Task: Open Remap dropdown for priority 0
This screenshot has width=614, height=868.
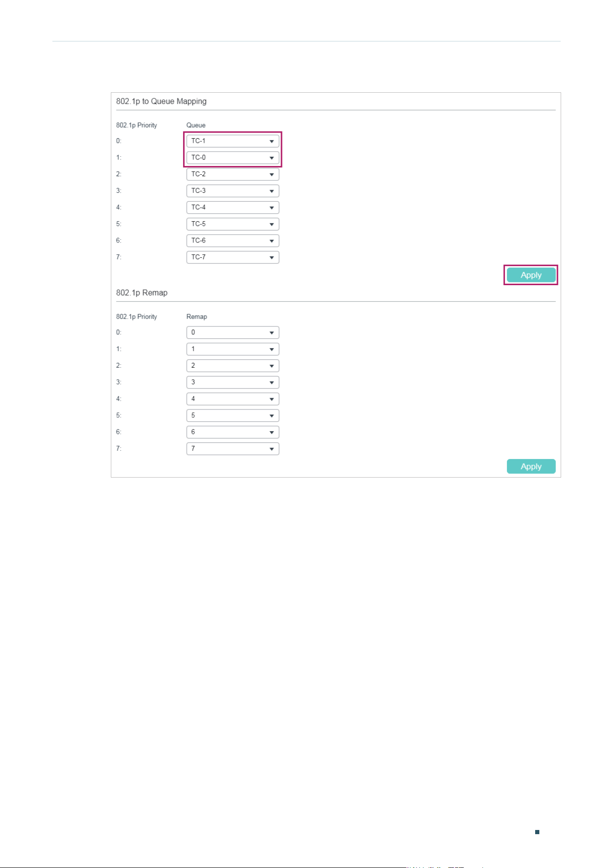Action: point(233,332)
